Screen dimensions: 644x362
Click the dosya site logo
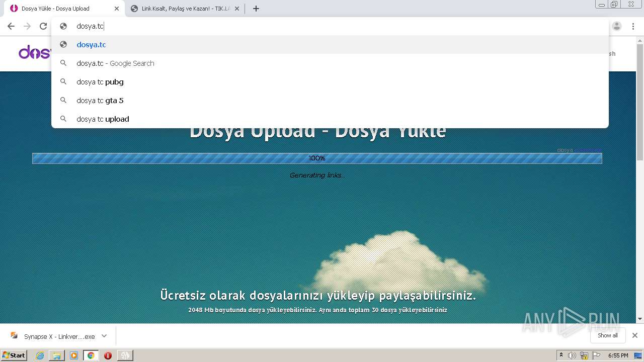click(35, 52)
